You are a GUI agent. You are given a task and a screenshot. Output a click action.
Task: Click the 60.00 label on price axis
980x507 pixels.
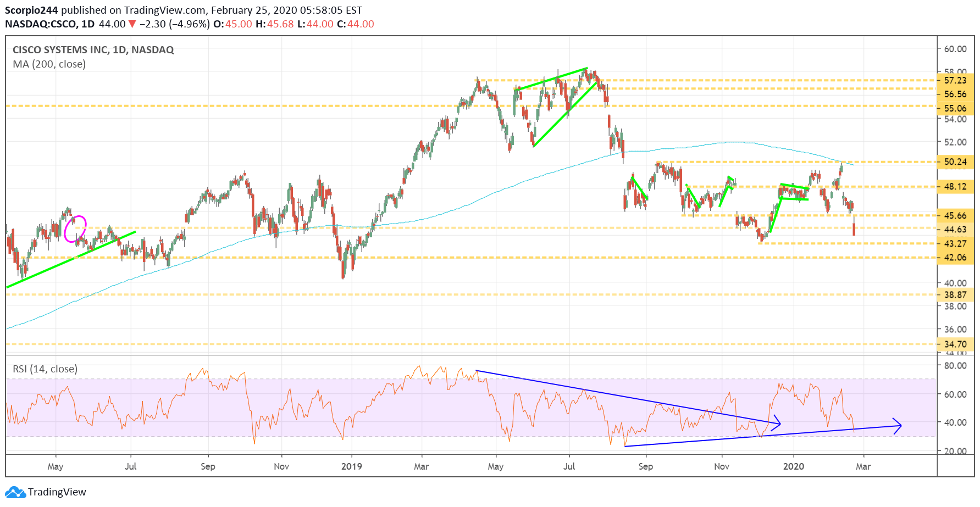[x=955, y=49]
